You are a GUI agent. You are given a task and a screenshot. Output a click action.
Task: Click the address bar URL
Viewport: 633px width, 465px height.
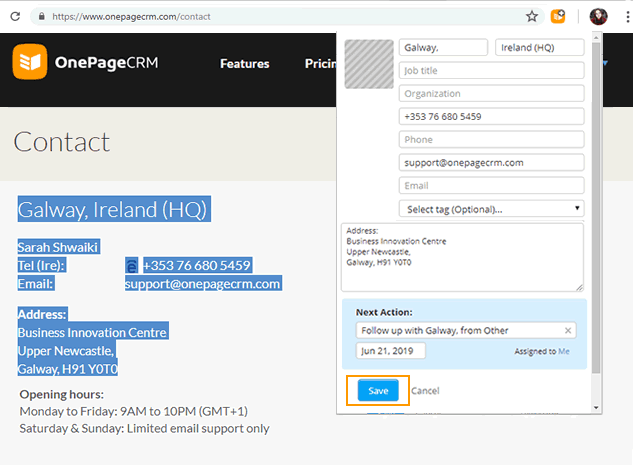click(131, 17)
